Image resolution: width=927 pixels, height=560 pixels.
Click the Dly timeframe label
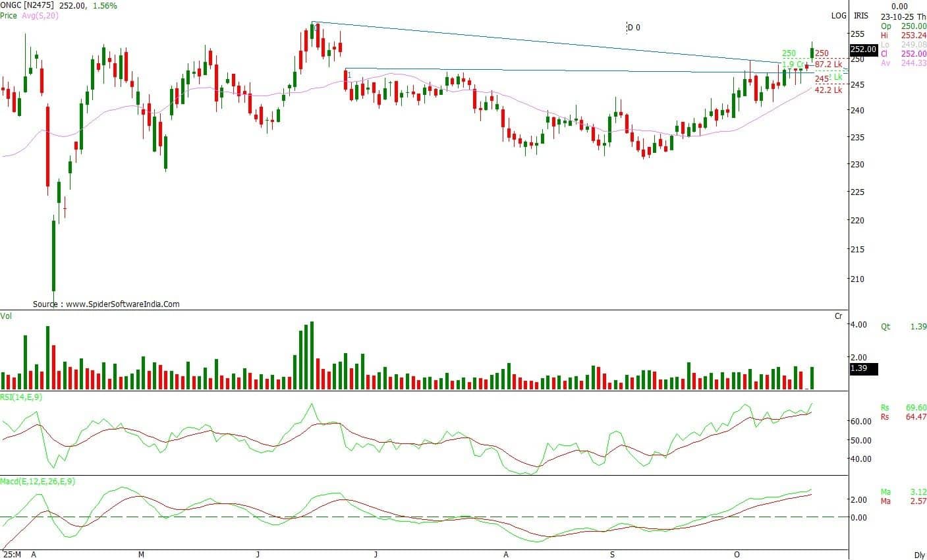(919, 555)
